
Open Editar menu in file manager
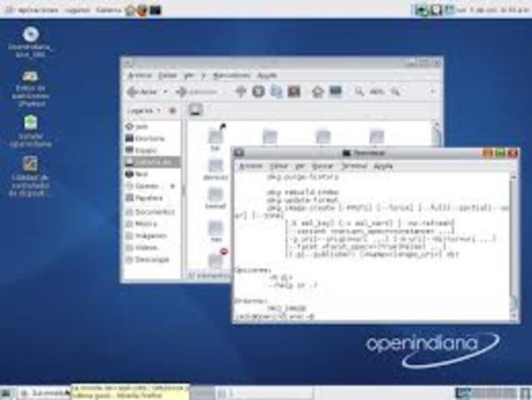(x=168, y=75)
